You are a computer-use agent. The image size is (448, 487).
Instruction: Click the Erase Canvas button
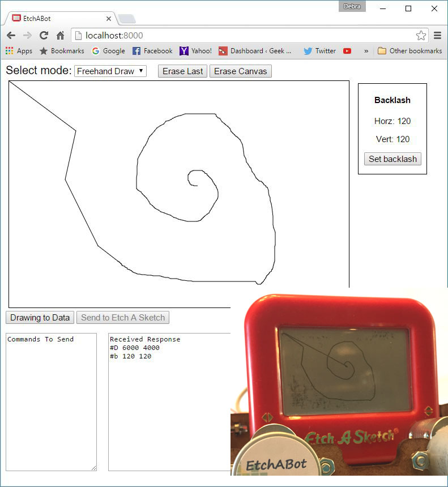[x=241, y=71]
